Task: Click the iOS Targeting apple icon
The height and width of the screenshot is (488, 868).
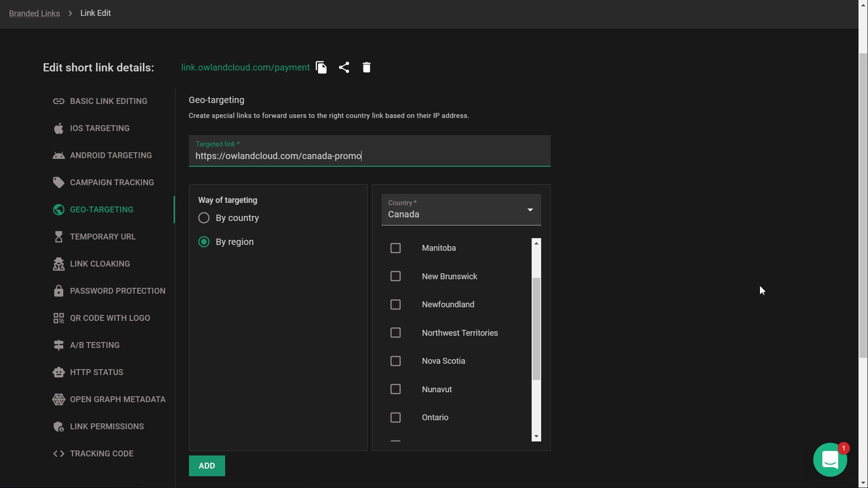Action: [x=59, y=128]
